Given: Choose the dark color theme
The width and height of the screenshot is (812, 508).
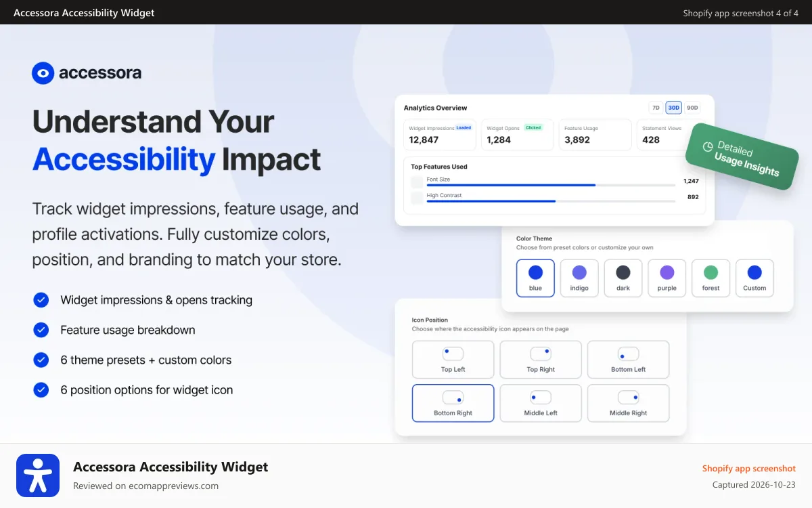Looking at the screenshot, I should (x=623, y=278).
